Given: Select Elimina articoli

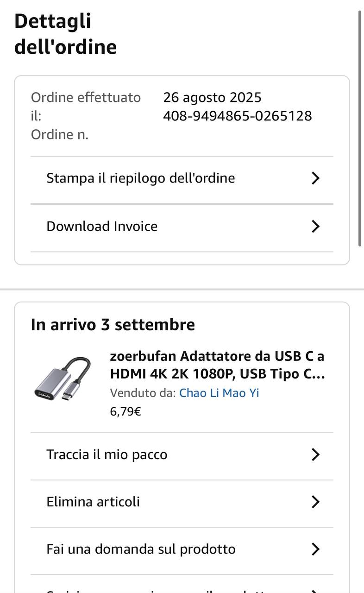Looking at the screenshot, I should tap(93, 502).
